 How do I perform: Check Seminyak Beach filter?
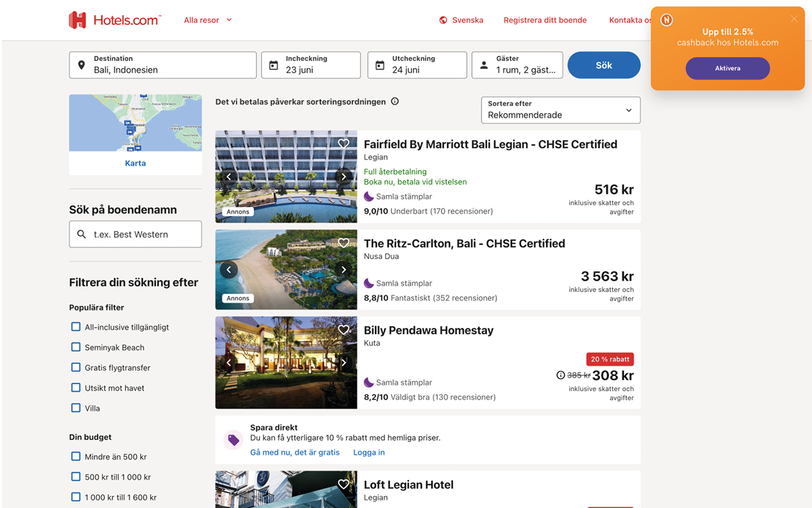pos(75,347)
